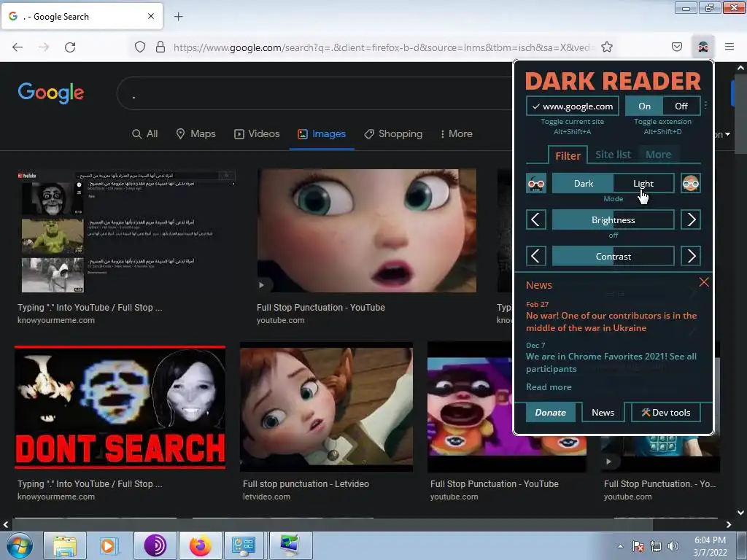Close the Dark Reader News panel

tap(704, 282)
